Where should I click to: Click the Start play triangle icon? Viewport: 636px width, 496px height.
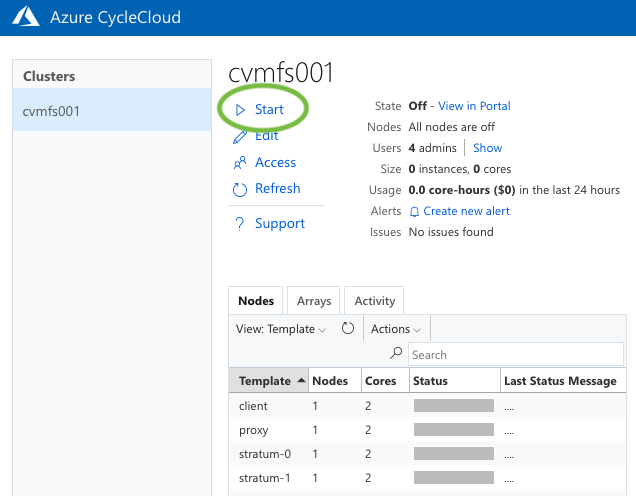coord(240,110)
